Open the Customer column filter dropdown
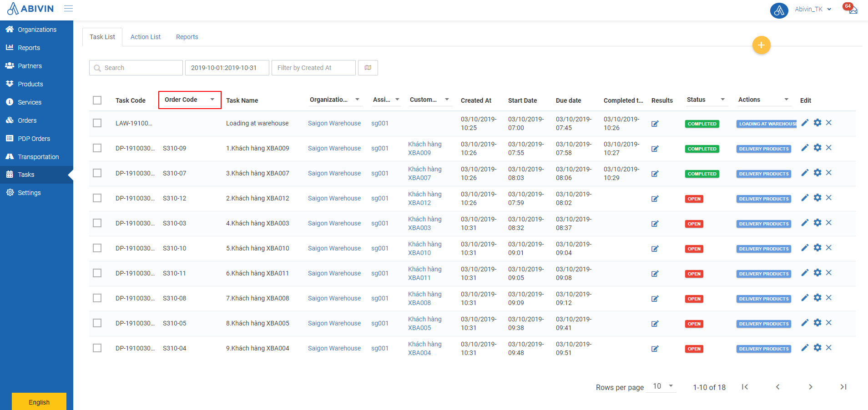 click(430, 100)
